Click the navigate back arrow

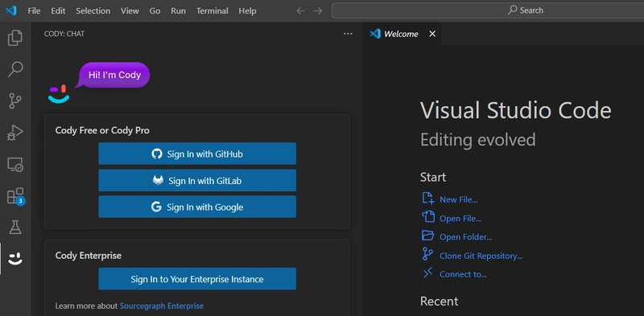(x=300, y=10)
